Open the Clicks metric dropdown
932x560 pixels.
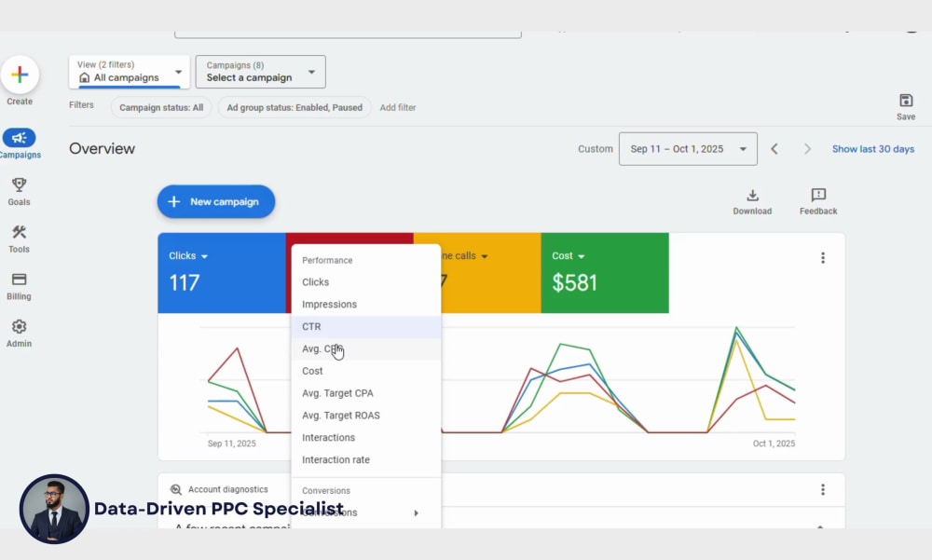(188, 256)
